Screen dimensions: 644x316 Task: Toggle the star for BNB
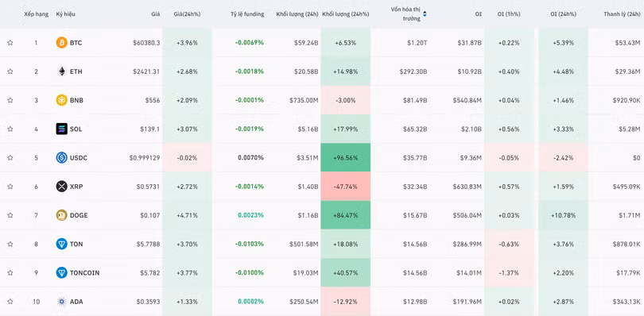(x=10, y=100)
